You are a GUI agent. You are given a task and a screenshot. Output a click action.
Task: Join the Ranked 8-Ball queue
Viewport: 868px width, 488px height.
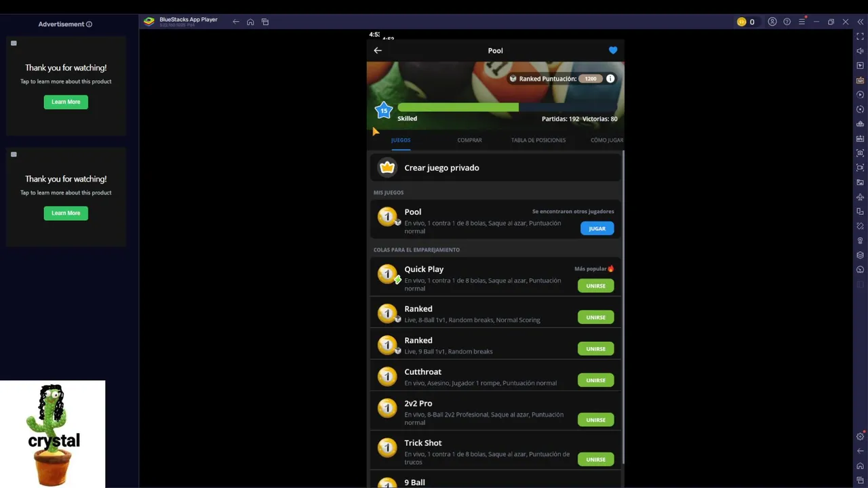(596, 317)
